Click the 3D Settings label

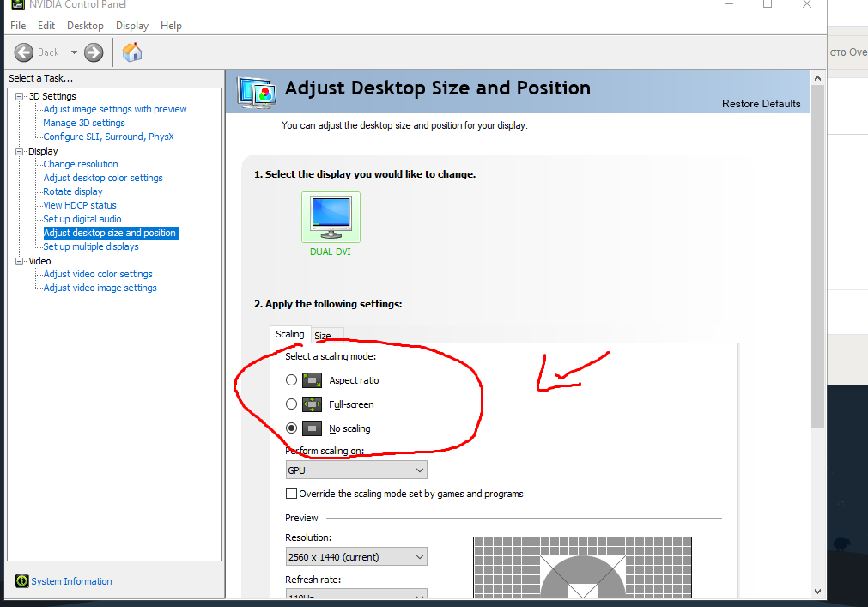(x=52, y=96)
